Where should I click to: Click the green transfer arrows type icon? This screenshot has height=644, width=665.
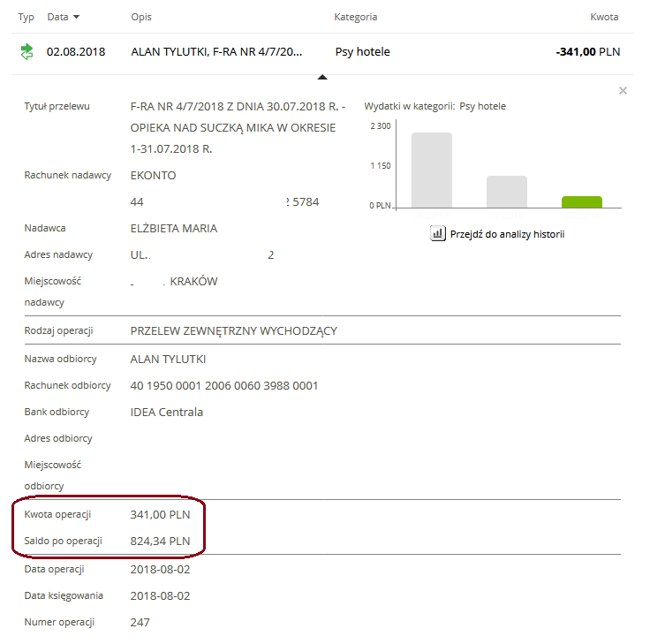tap(26, 52)
